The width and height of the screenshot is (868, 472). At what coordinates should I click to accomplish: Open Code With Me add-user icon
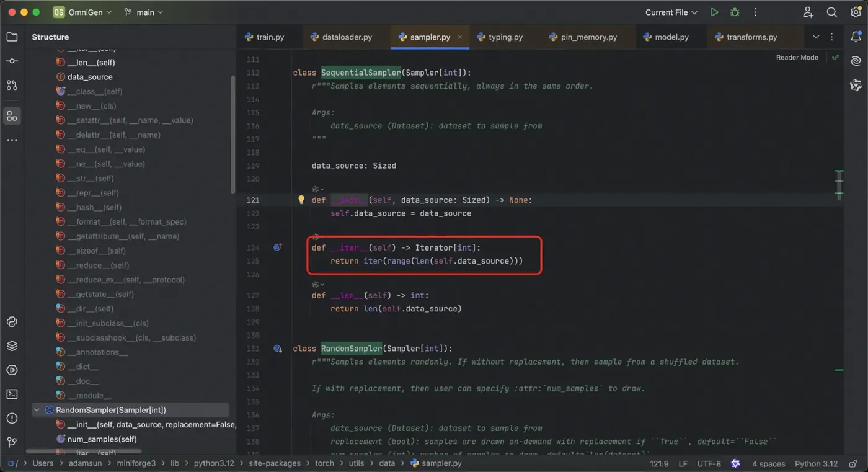click(808, 12)
